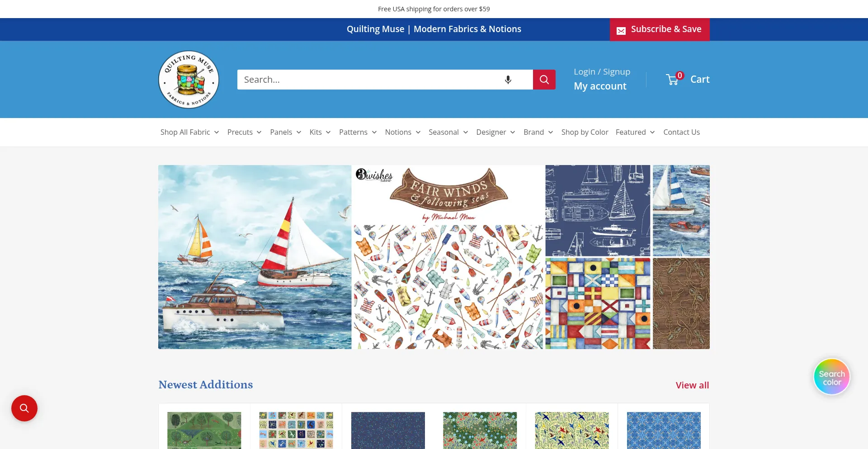
Task: Open the My account link
Action: (x=600, y=86)
